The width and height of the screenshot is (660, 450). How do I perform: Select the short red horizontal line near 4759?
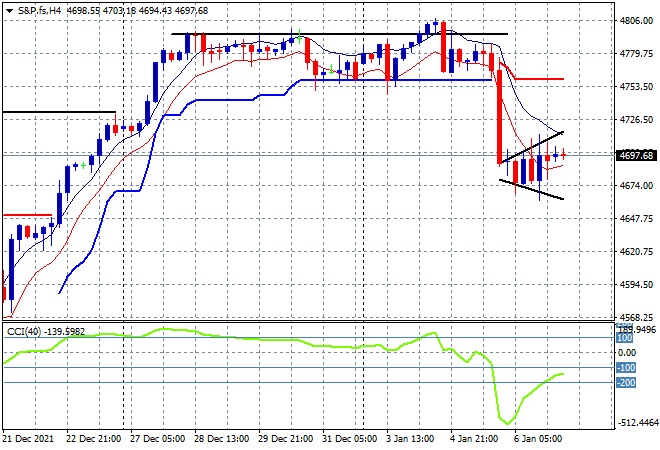coord(540,79)
